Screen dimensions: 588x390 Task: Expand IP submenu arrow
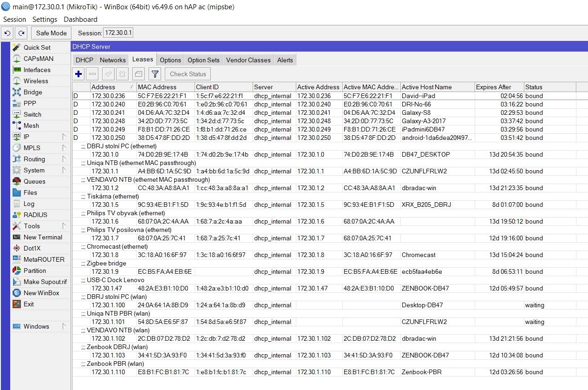(64, 137)
